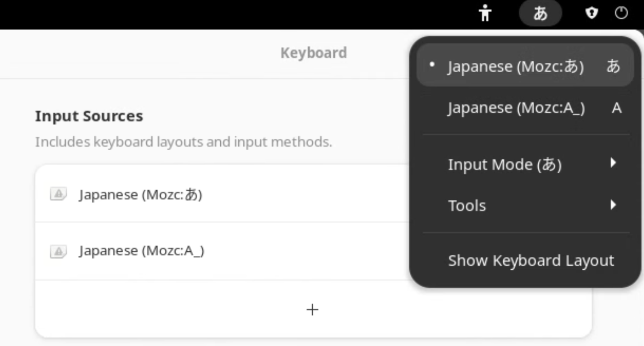This screenshot has height=346, width=644.
Task: Click the Input Sources heading
Action: 89,116
